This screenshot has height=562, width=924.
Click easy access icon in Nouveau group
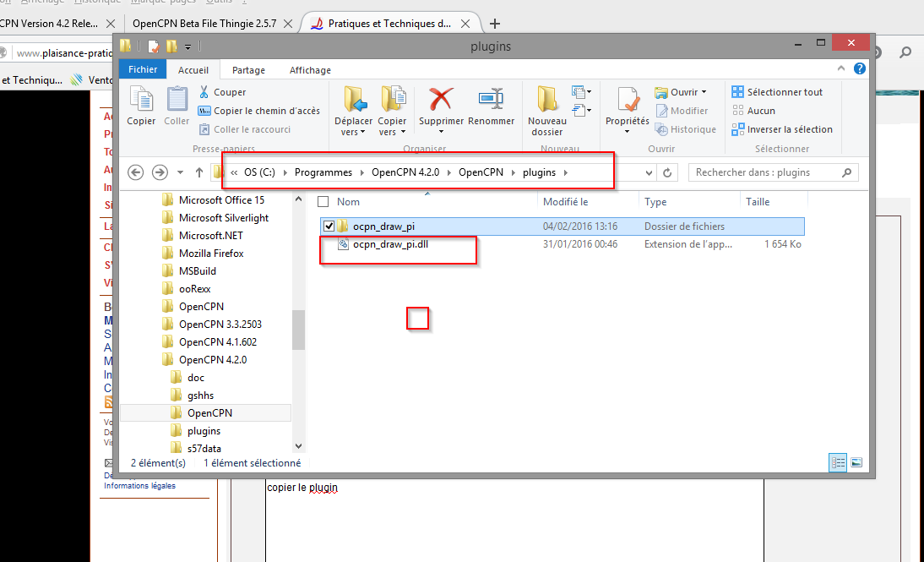pyautogui.click(x=581, y=110)
